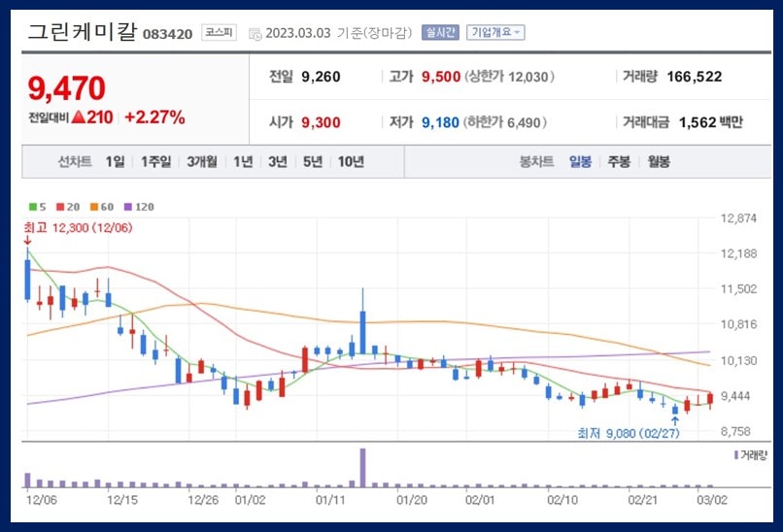Switch to 주봉 candle chart
The width and height of the screenshot is (783, 532).
click(619, 162)
